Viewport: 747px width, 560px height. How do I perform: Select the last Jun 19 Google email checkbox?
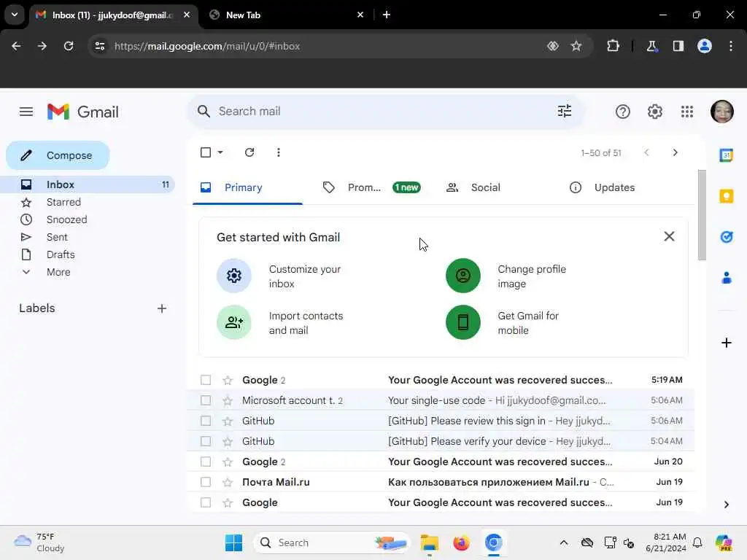pyautogui.click(x=206, y=502)
